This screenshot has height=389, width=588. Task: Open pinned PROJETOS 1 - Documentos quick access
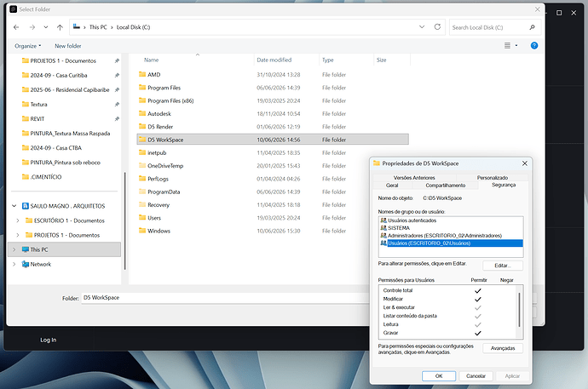click(63, 60)
